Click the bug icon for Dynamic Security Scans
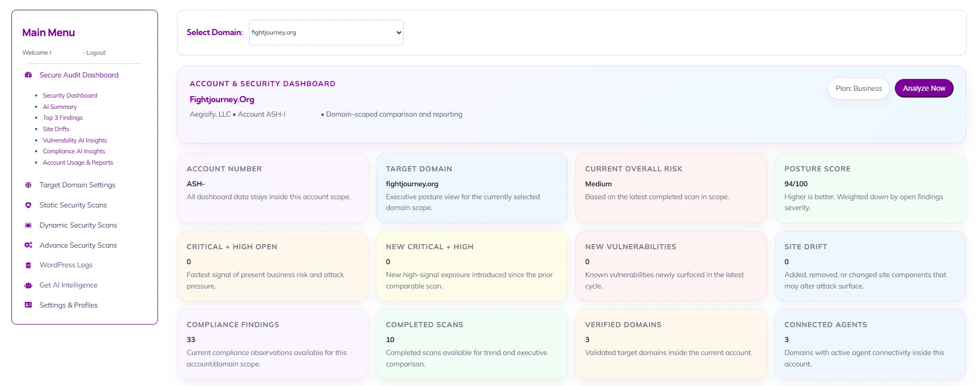Screen dimensions: 980x386 coord(28,225)
